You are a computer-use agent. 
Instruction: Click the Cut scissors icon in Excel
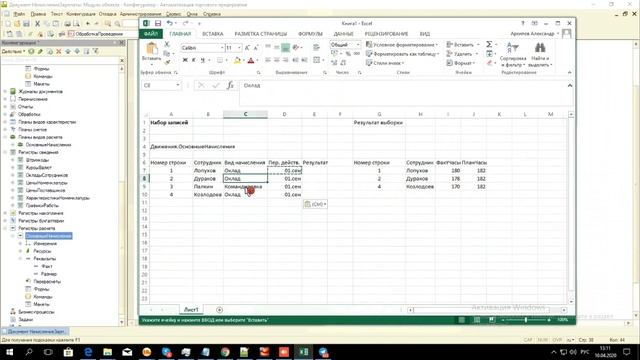[167, 44]
